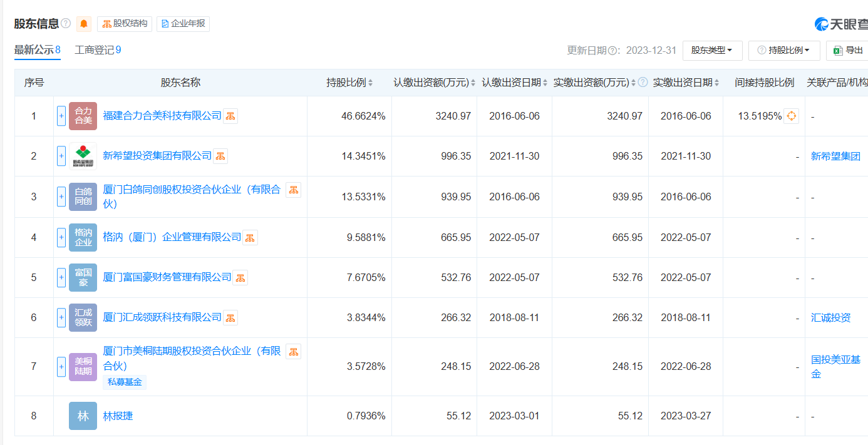
Task: Expand row for 福建合力合美科技有限公司
Action: pyautogui.click(x=61, y=116)
